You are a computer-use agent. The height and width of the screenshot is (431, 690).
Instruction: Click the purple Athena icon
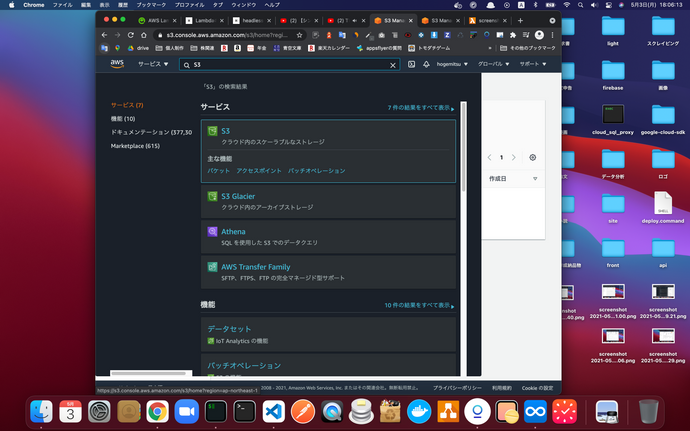(x=213, y=231)
